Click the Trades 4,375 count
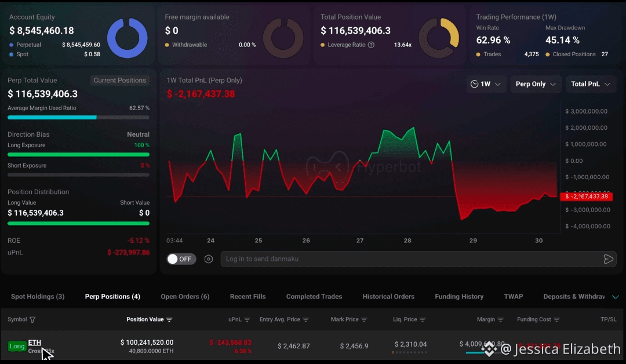The height and width of the screenshot is (364, 626). (532, 54)
